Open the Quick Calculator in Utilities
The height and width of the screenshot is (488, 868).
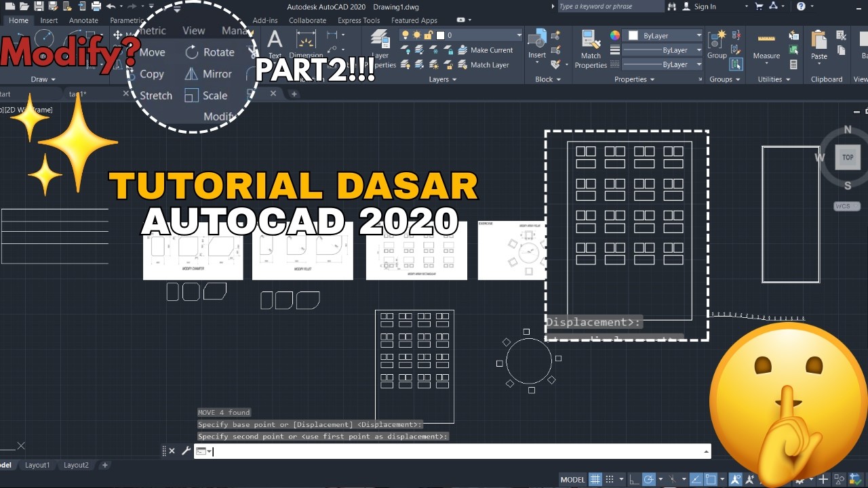pos(793,64)
